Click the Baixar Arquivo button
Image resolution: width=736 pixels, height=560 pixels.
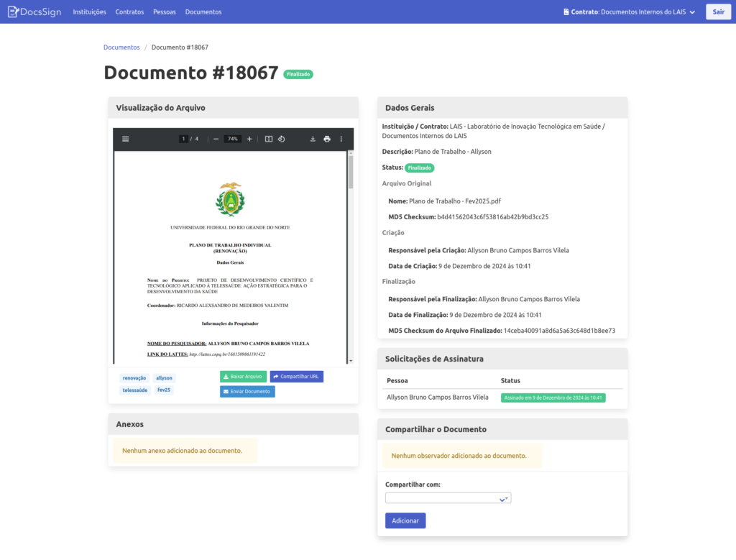[243, 377]
